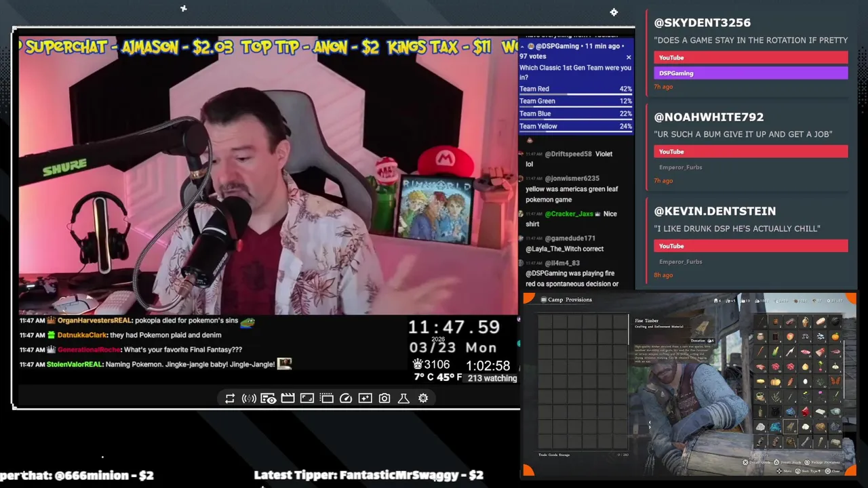Click the Sort Type prompt in game
The height and width of the screenshot is (488, 868).
click(807, 471)
